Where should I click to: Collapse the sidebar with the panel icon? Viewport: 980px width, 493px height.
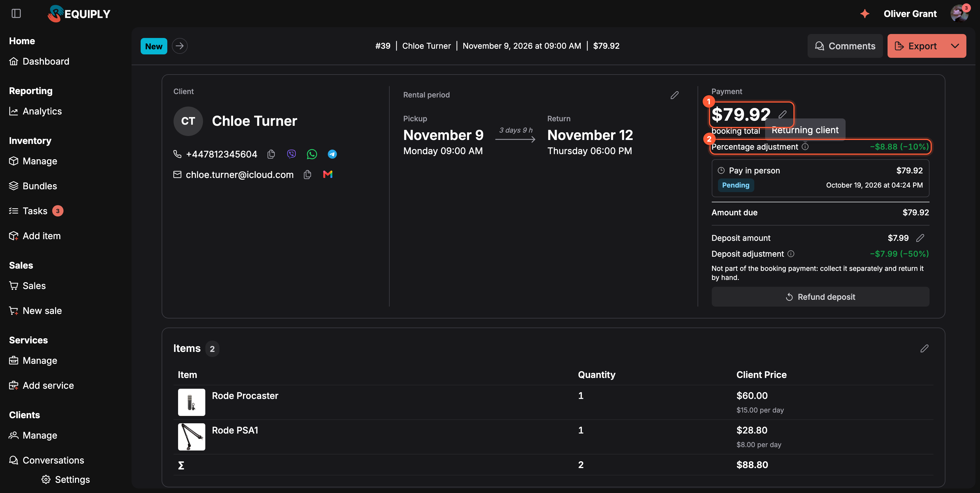(x=16, y=14)
